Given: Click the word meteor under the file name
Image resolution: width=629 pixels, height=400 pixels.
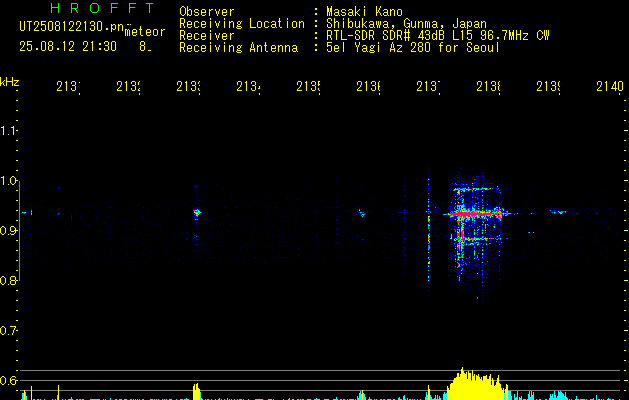Looking at the screenshot, I should pyautogui.click(x=145, y=32).
